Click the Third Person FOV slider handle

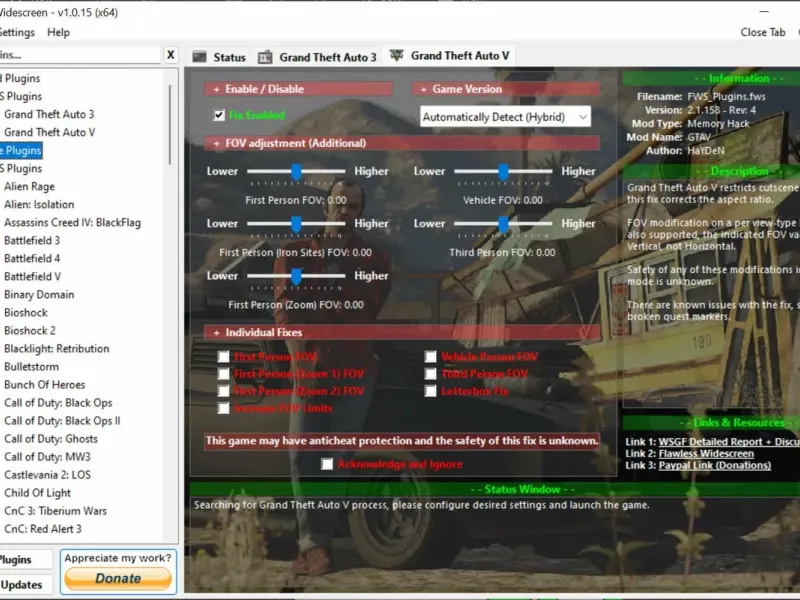coord(504,224)
